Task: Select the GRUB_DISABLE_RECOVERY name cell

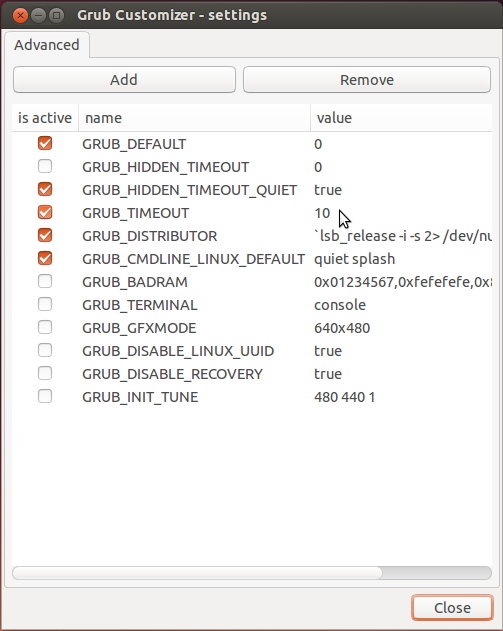Action: coord(172,374)
